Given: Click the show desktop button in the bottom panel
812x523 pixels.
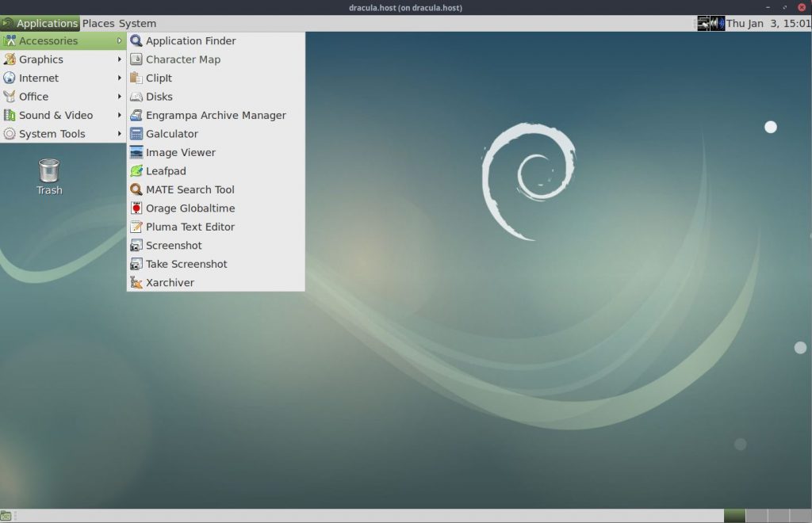Looking at the screenshot, I should tap(6, 516).
